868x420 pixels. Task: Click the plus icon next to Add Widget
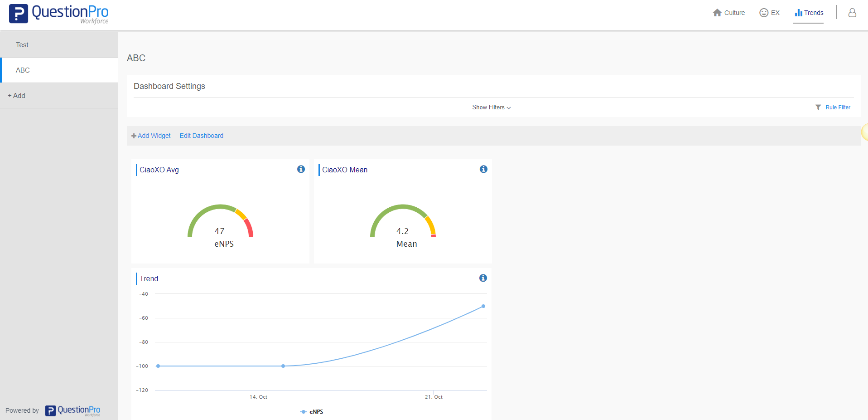pyautogui.click(x=134, y=136)
